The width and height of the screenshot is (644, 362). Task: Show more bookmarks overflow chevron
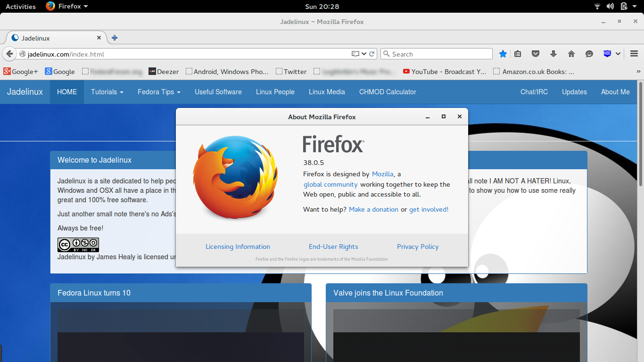(639, 72)
